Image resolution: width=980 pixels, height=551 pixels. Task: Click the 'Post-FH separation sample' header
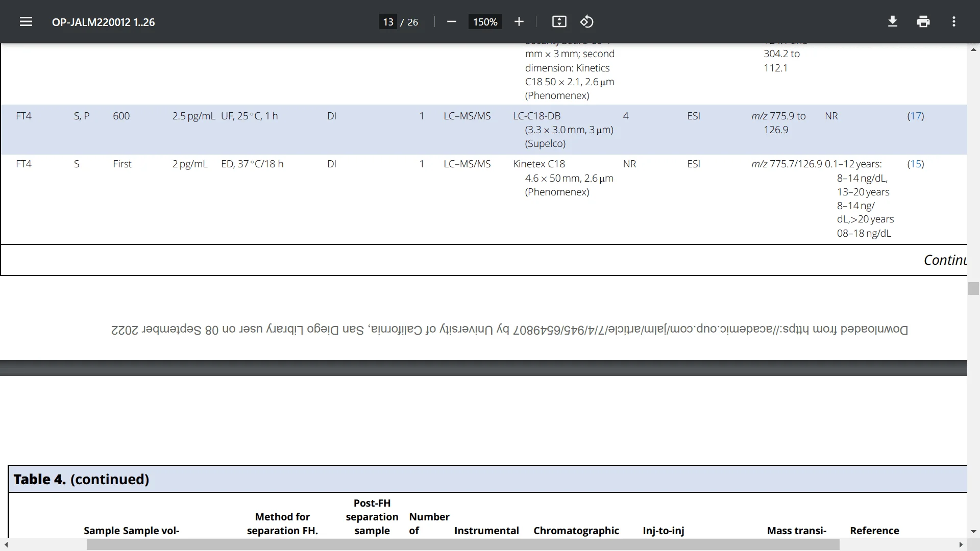coord(372,517)
